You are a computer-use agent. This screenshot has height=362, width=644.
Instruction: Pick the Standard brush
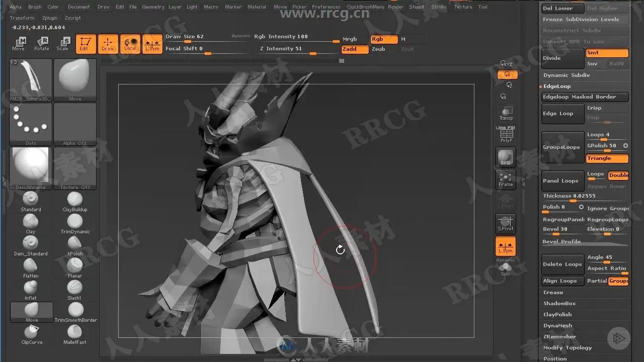31,201
